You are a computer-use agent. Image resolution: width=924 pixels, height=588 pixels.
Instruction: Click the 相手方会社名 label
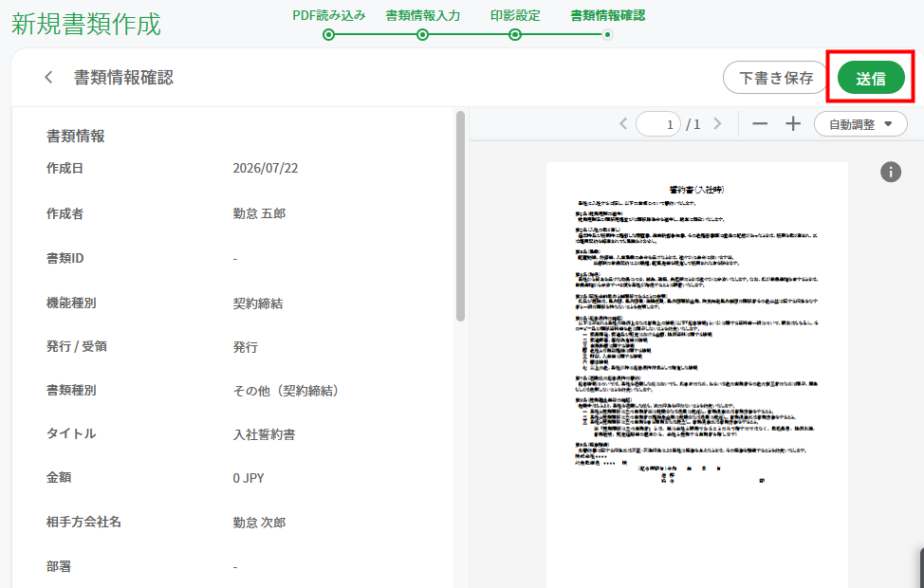[83, 522]
